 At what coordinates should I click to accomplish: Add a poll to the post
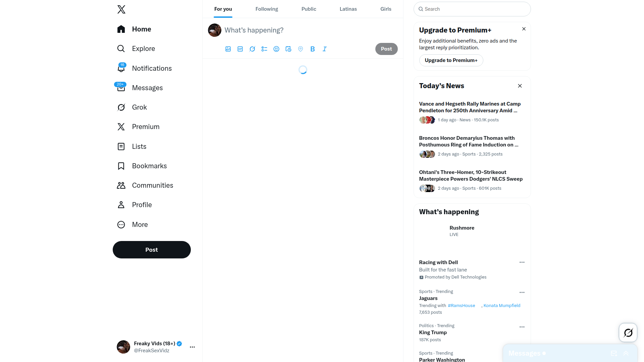pos(264,49)
